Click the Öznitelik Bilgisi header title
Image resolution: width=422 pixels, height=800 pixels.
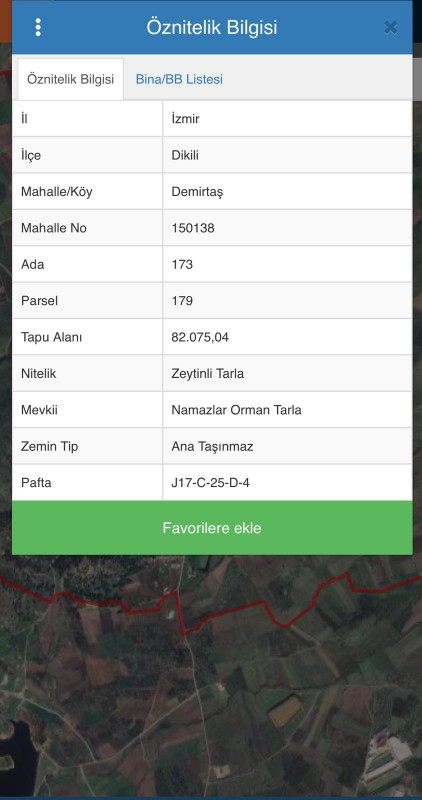(212, 27)
